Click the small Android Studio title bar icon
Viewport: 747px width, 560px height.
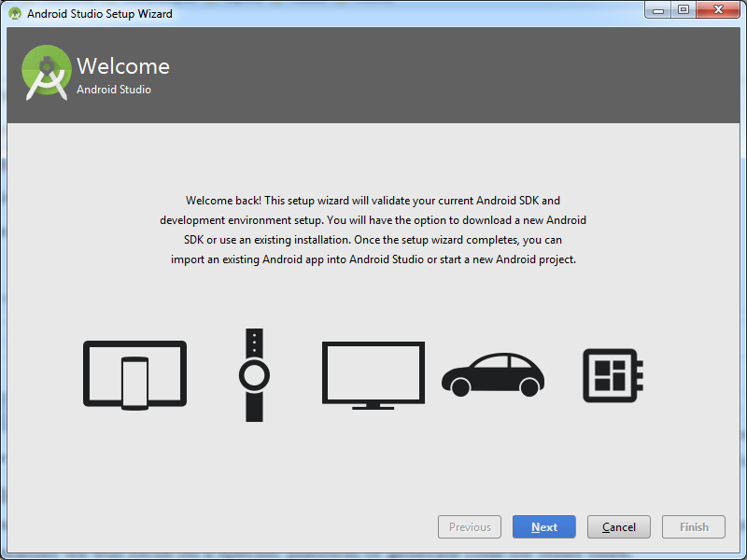click(x=15, y=13)
